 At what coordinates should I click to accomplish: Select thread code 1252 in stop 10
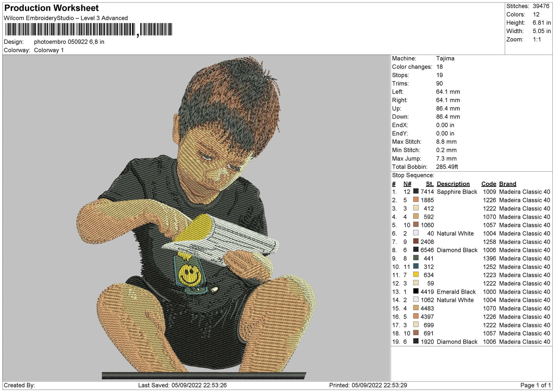click(489, 267)
